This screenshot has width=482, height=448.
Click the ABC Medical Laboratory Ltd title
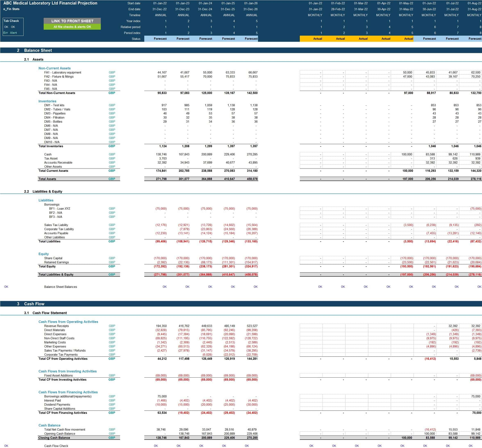click(50, 3)
